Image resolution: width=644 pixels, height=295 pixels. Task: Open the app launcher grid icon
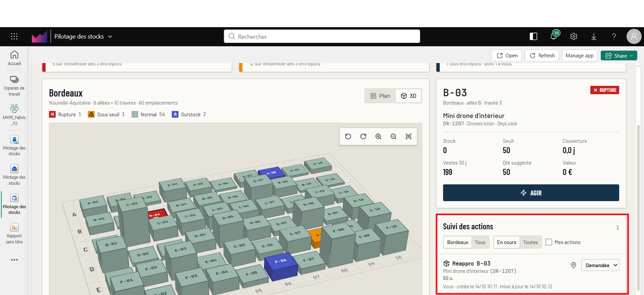14,37
